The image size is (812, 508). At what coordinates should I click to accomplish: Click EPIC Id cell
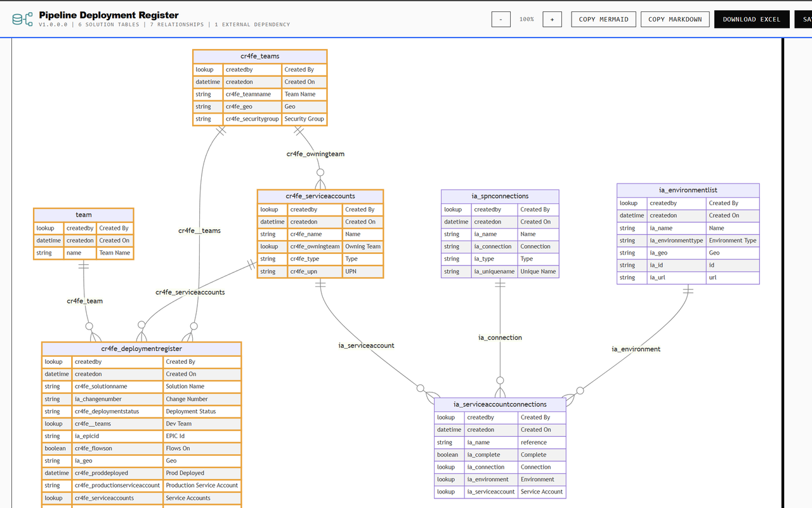(x=202, y=436)
